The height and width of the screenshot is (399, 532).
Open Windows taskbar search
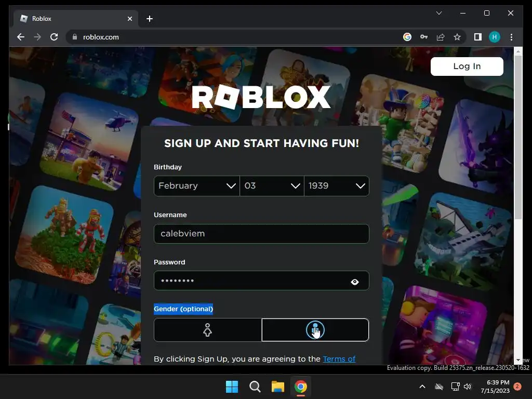click(255, 387)
